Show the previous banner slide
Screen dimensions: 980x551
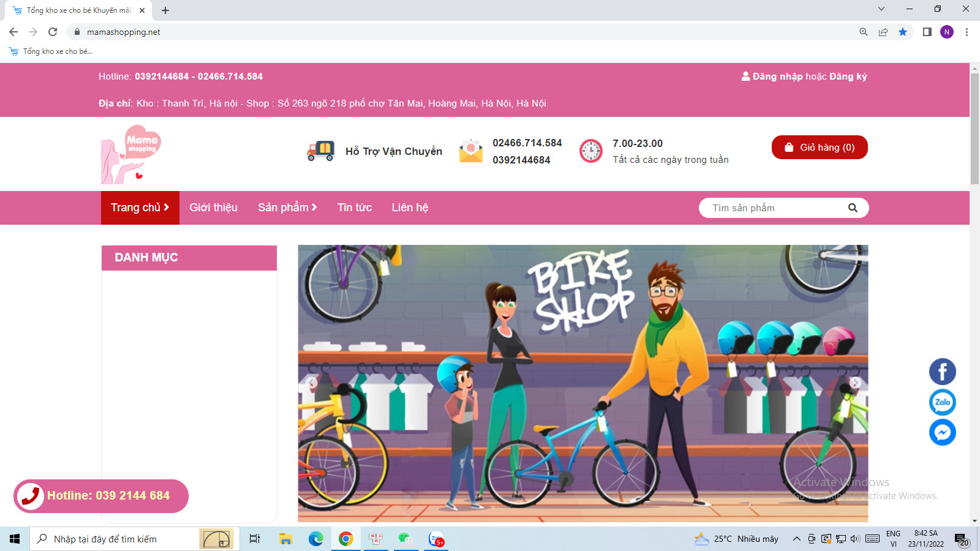311,383
